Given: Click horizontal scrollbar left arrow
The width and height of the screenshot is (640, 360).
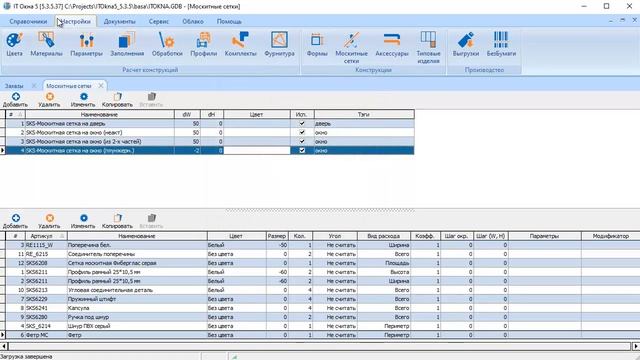Looking at the screenshot, I should tap(4, 346).
